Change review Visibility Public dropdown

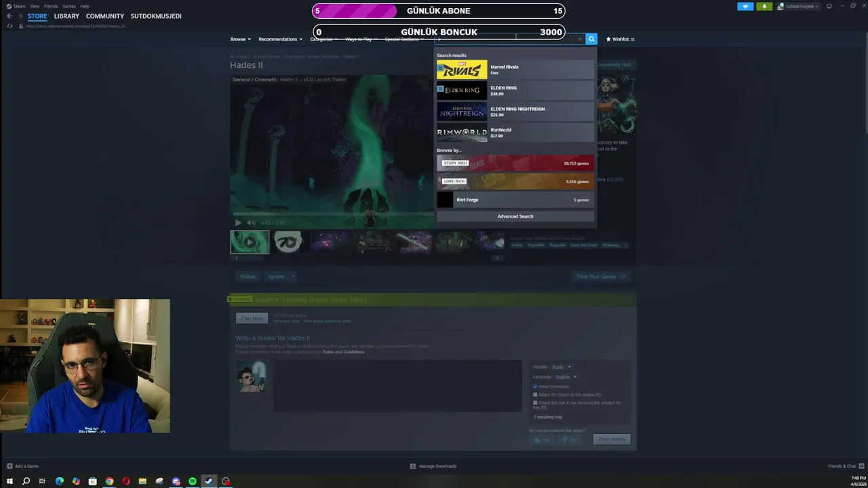pos(561,367)
